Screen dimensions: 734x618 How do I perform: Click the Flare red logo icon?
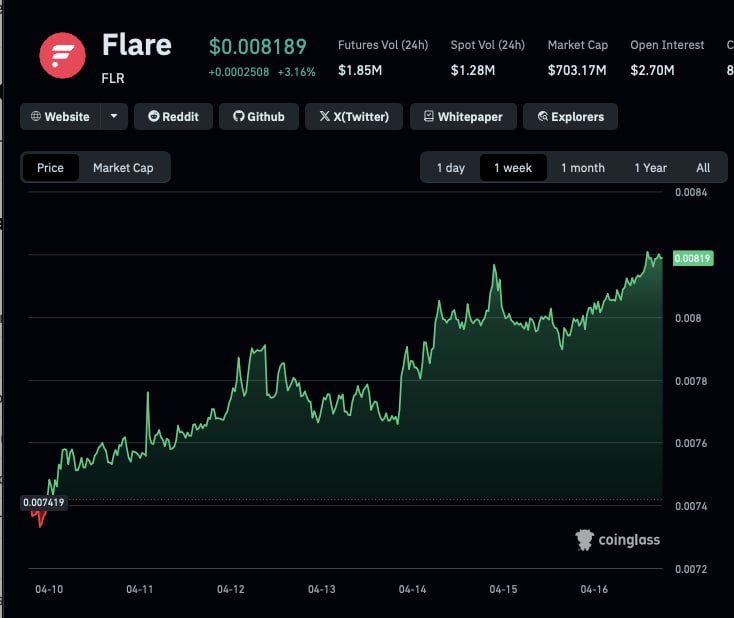point(62,55)
